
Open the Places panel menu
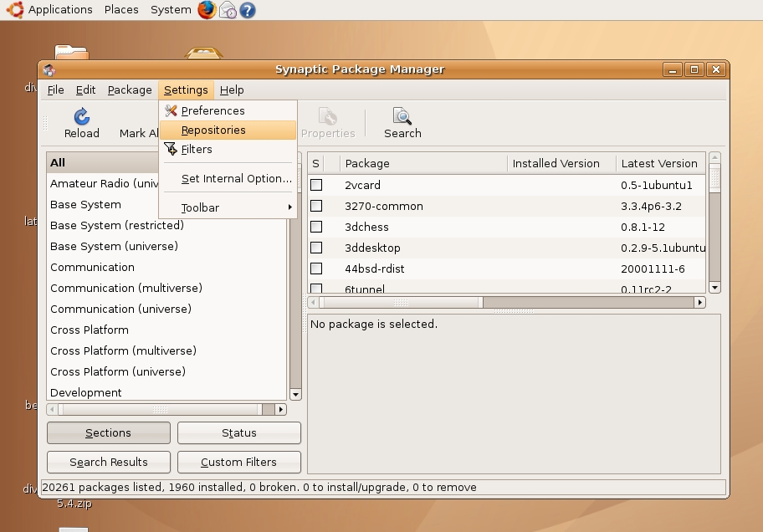[x=121, y=10]
